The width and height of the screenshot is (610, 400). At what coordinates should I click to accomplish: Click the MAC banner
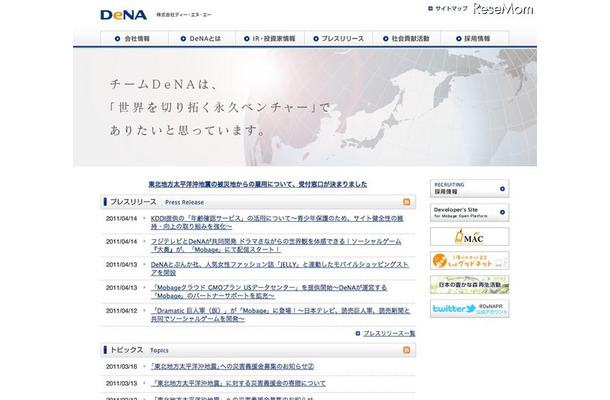point(470,237)
